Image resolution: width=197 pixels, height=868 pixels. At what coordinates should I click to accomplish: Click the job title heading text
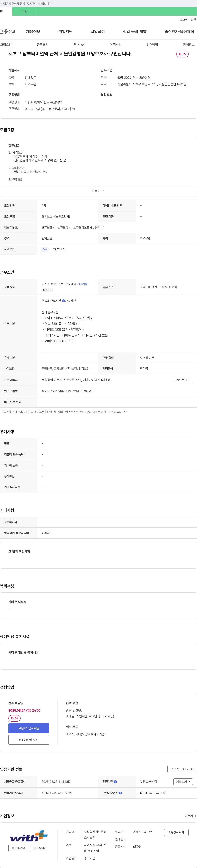[70, 54]
